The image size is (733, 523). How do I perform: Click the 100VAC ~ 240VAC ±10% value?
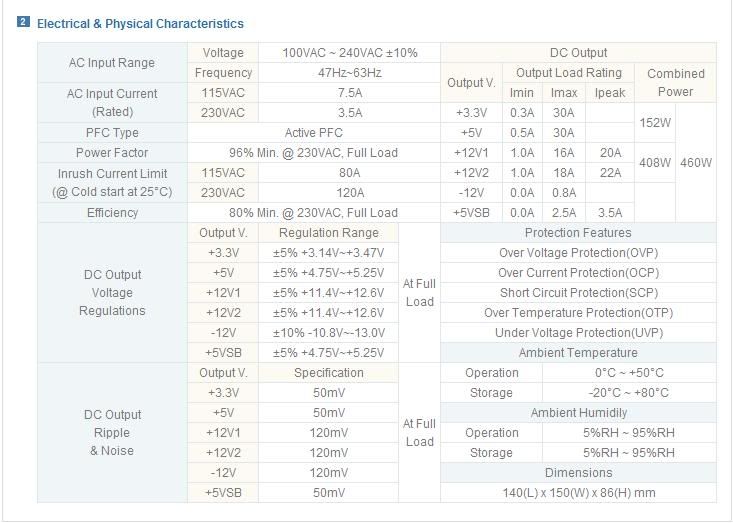[350, 53]
